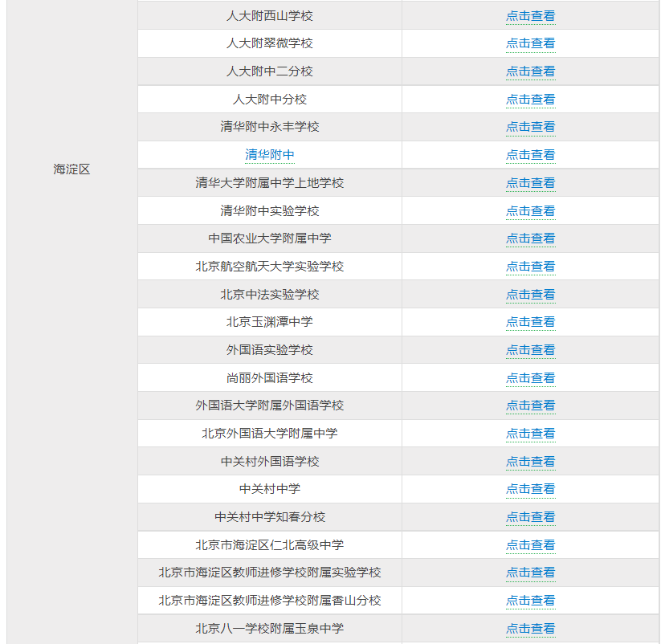View 教师进修学校附属实验学校 details via 点击查看
Screen dimensions: 665x644
[x=531, y=573]
